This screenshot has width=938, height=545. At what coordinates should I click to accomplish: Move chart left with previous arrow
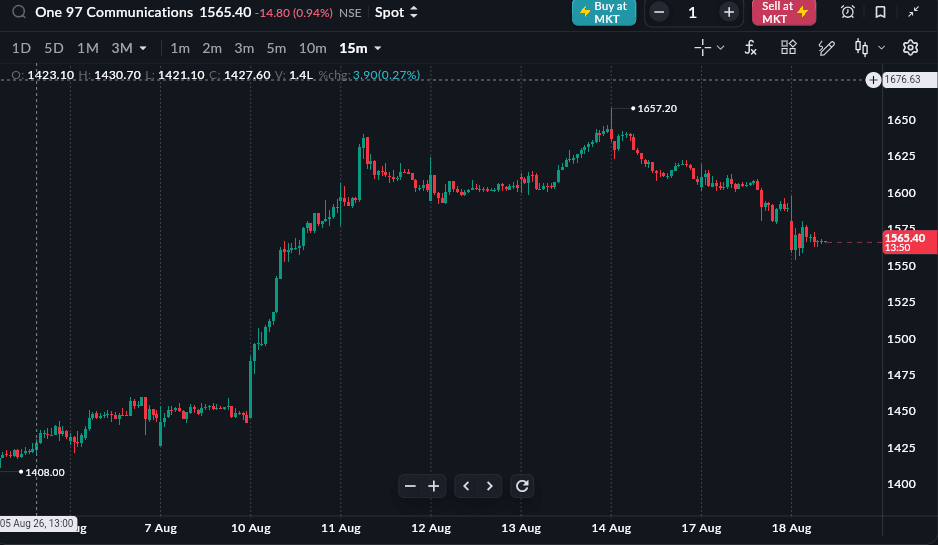click(x=467, y=486)
